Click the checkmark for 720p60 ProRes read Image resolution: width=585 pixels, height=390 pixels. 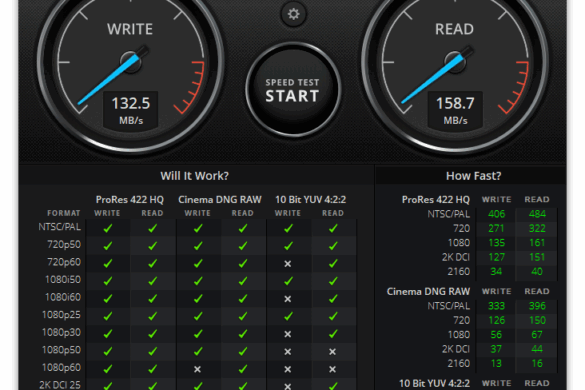click(153, 263)
